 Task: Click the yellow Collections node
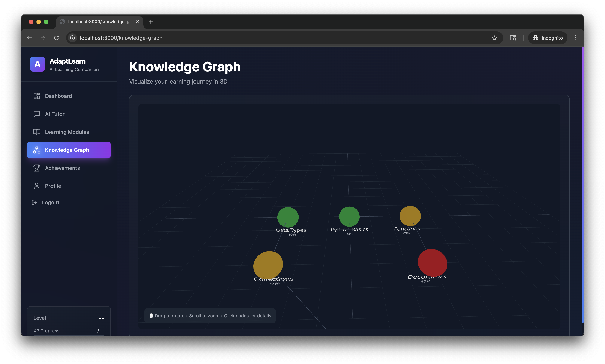(268, 265)
